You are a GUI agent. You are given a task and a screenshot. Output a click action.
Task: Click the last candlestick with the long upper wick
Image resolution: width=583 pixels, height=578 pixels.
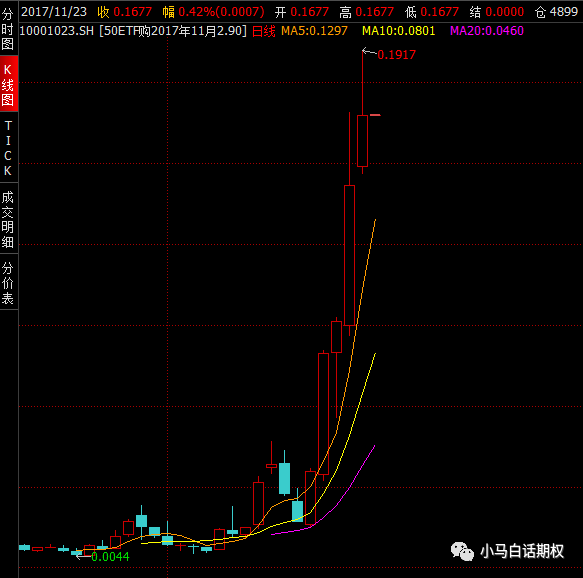363,141
